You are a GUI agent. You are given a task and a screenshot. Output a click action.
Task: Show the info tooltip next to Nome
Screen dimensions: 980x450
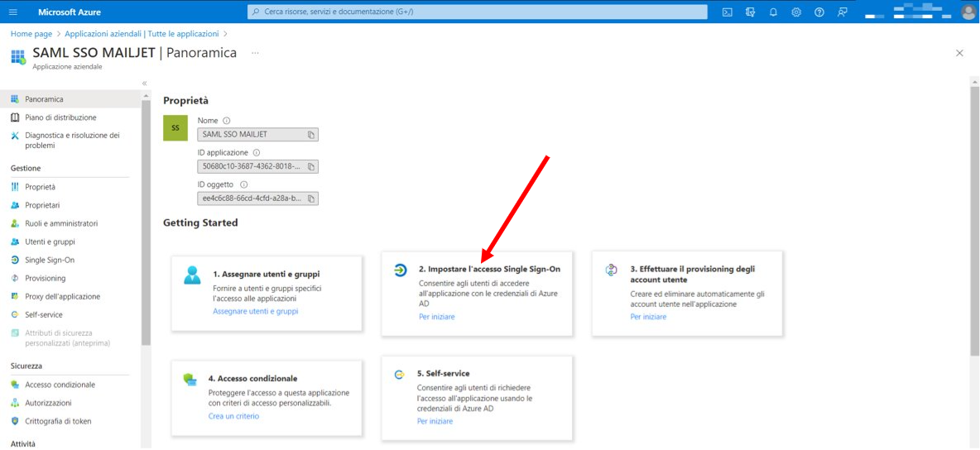pos(226,120)
